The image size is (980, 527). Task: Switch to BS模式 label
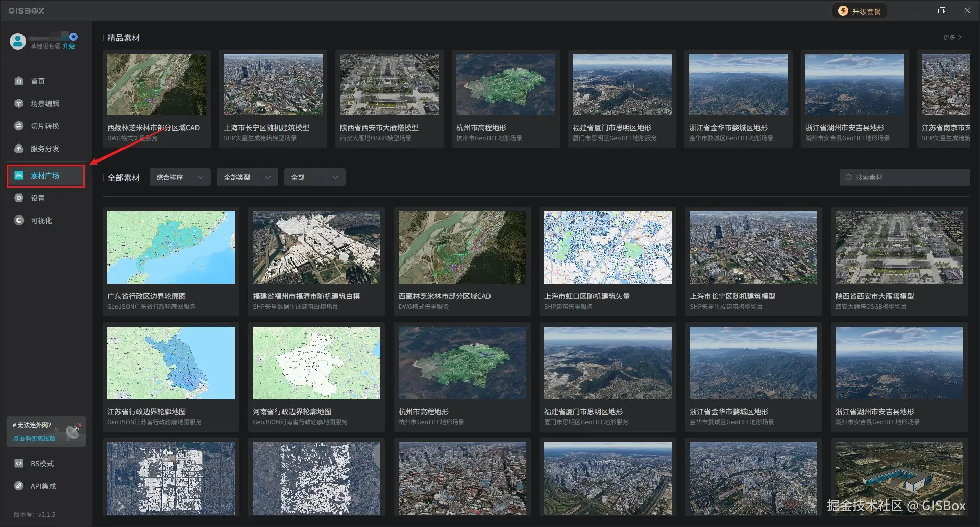coord(42,463)
